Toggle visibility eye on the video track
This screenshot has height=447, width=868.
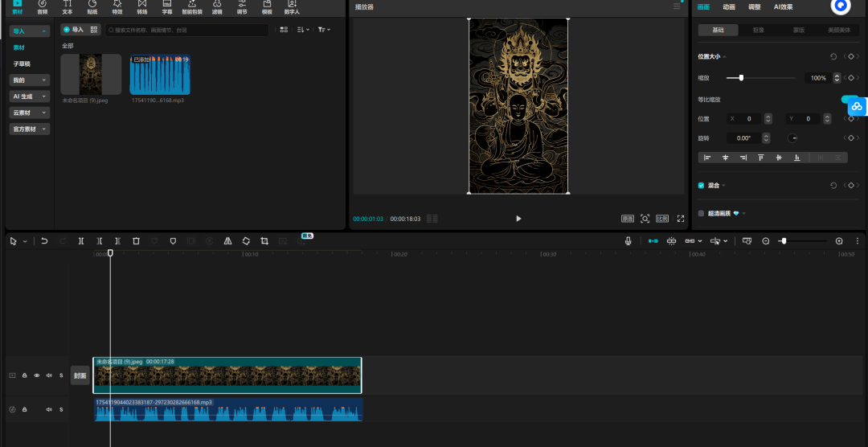36,375
